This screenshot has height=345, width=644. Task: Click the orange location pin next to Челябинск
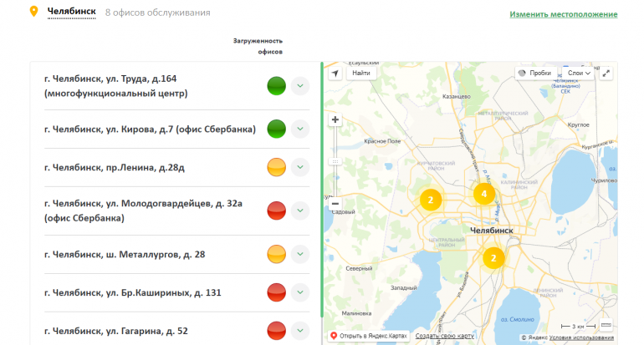pos(34,12)
